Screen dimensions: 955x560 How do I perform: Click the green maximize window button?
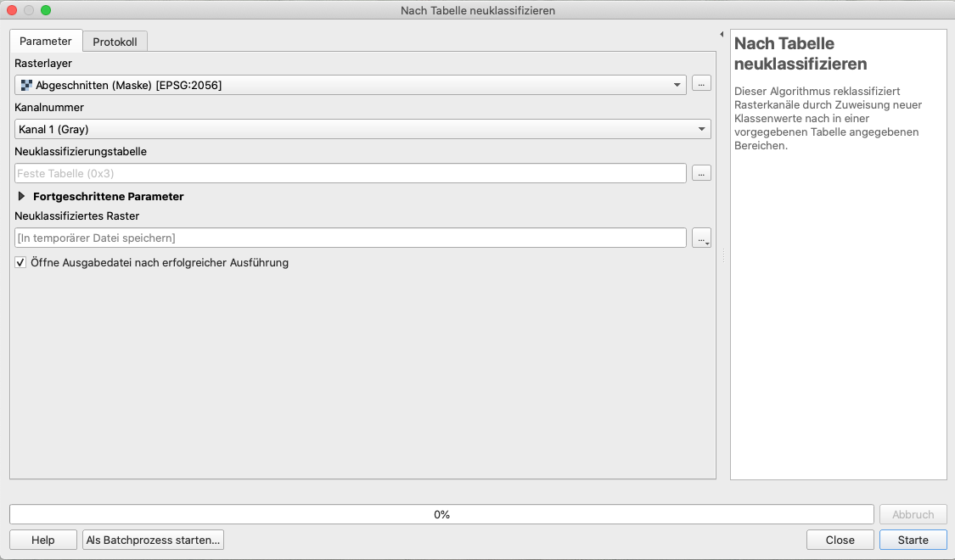tap(46, 10)
